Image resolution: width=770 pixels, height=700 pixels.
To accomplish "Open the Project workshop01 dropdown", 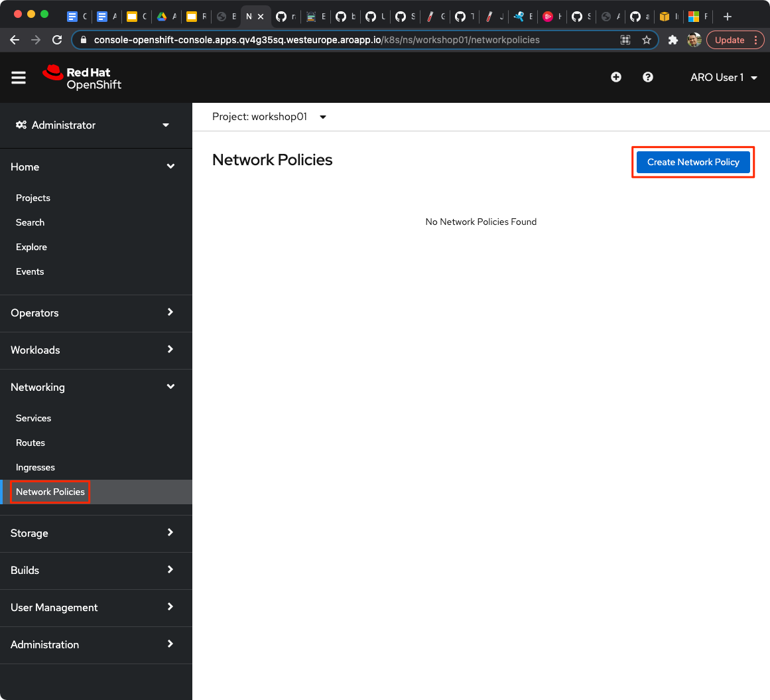I will pos(269,116).
